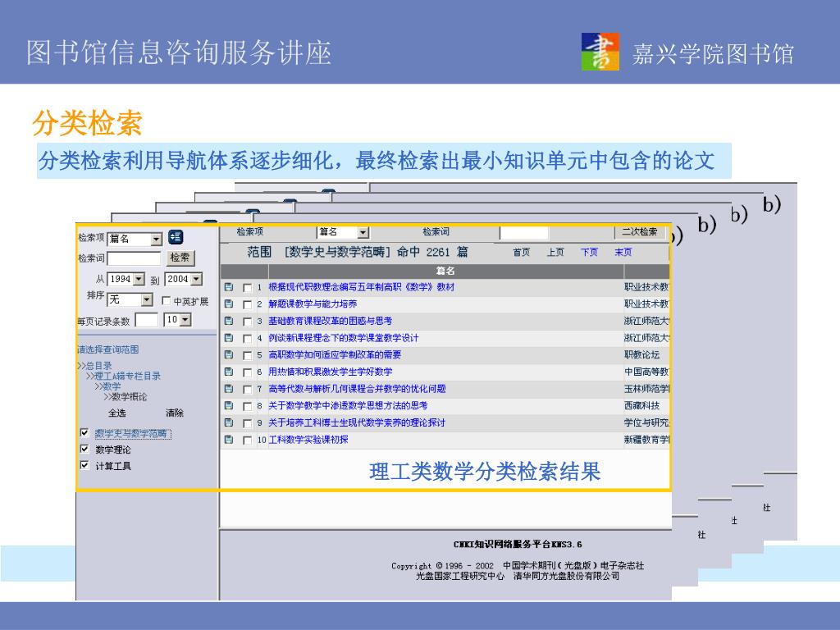Tick checkbox for result 2 解题课教学
Screen dimensions: 840x630
click(x=247, y=304)
